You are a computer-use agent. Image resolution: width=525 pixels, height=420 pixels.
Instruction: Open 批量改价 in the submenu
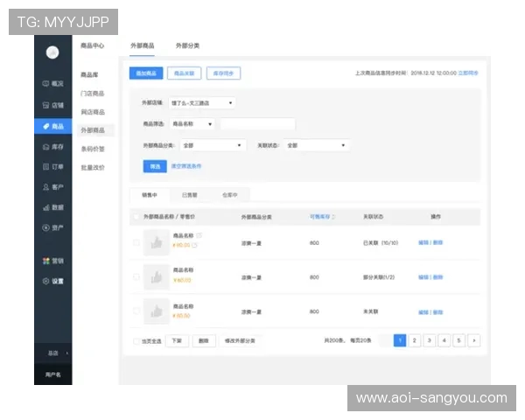(93, 167)
